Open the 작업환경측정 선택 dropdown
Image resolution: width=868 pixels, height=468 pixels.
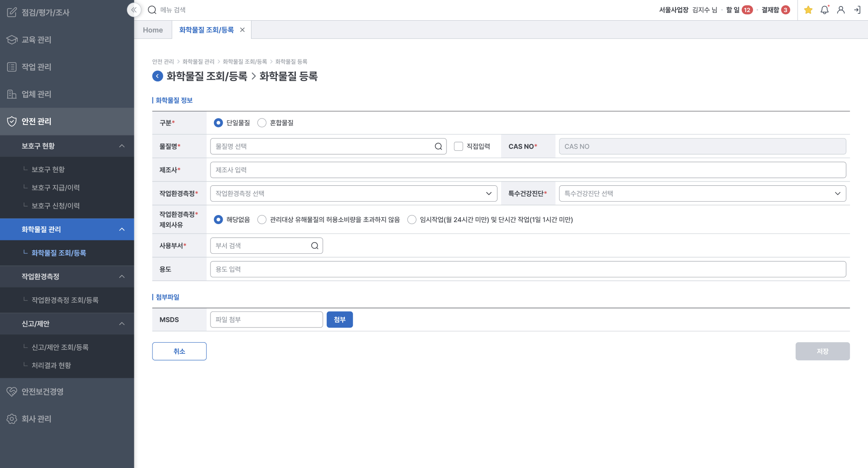353,193
